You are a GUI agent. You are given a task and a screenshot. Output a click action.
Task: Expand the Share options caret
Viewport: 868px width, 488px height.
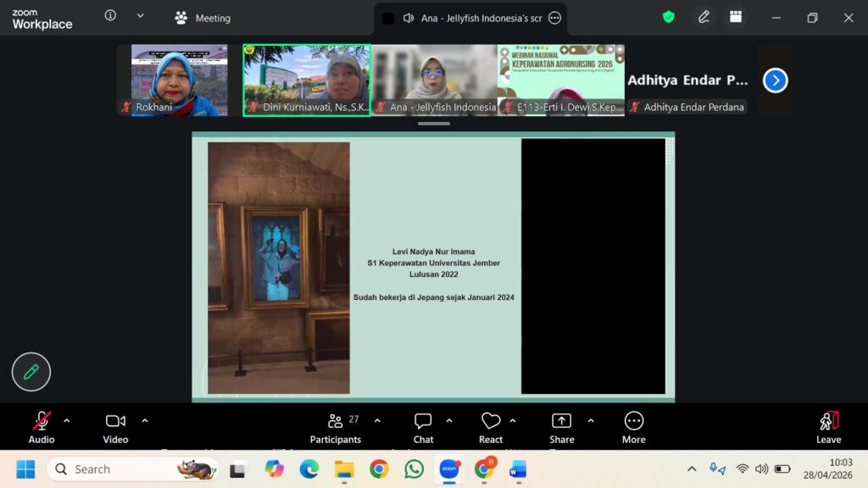coord(591,420)
